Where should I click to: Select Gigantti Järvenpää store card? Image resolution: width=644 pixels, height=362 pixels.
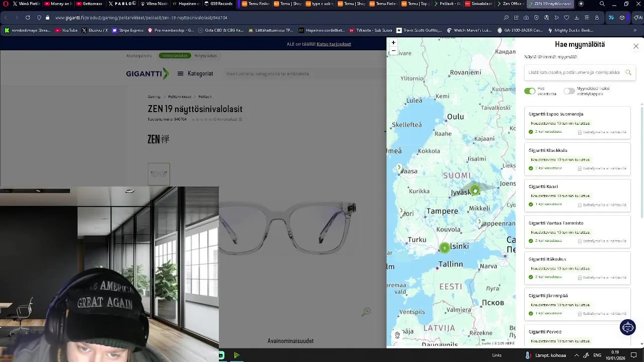click(577, 304)
